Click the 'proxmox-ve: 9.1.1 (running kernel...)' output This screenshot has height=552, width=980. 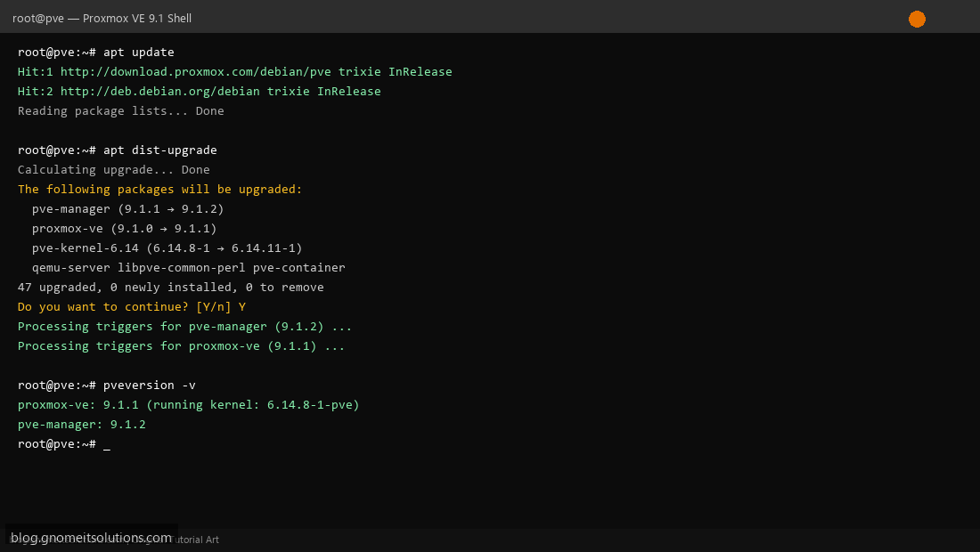188,404
